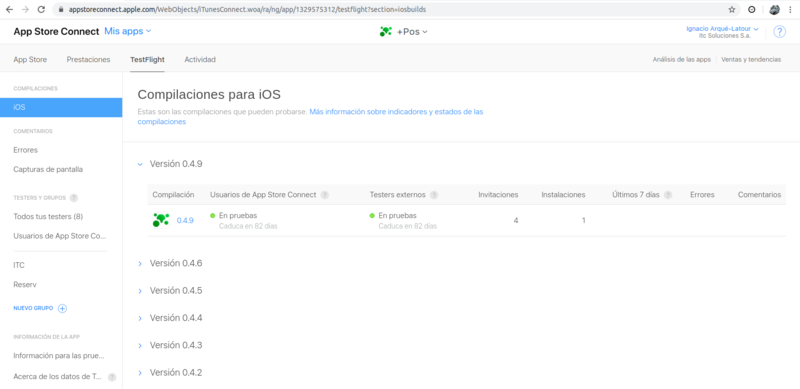Open Ventas y tendencias link

(751, 59)
